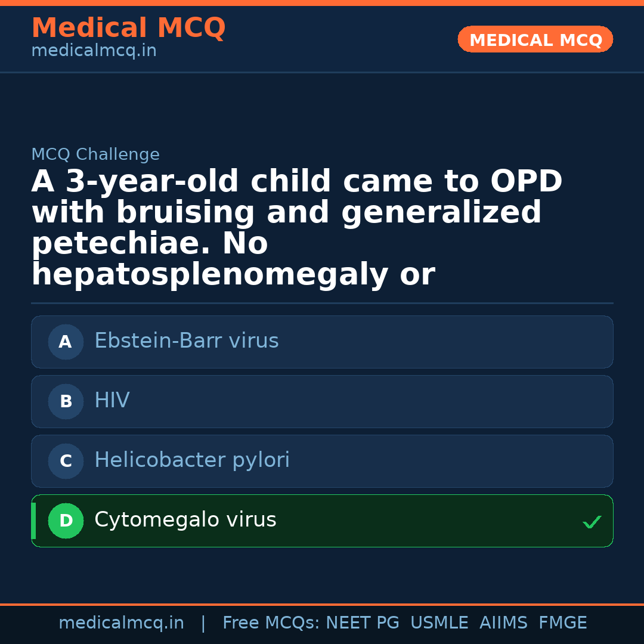
Task: Click the orange MEDICAL MCQ badge
Action: pos(535,39)
